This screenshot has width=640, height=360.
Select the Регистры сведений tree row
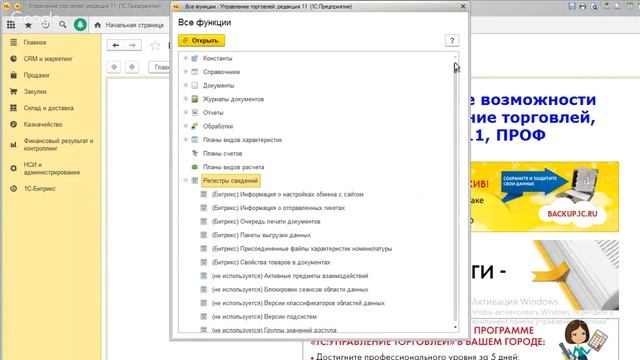pos(231,180)
